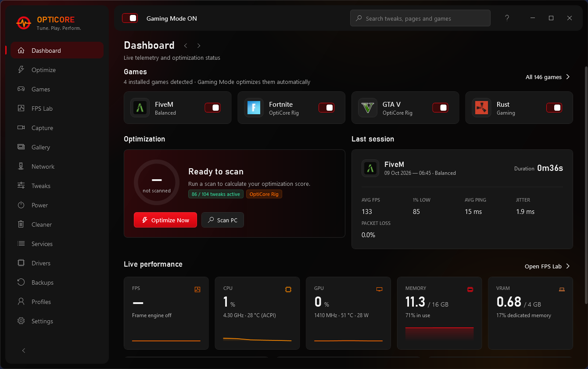The height and width of the screenshot is (369, 588).
Task: Follow the Open FPS Lab link
Action: 548,266
